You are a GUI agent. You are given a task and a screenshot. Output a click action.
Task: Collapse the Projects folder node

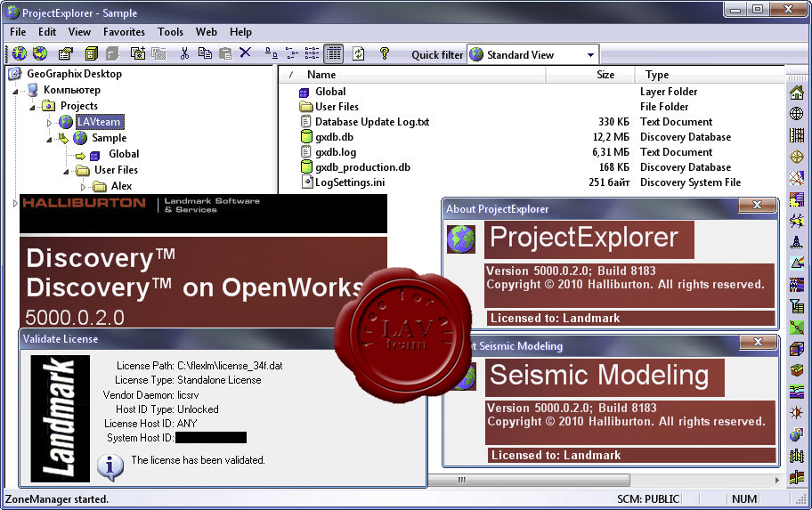pyautogui.click(x=33, y=107)
